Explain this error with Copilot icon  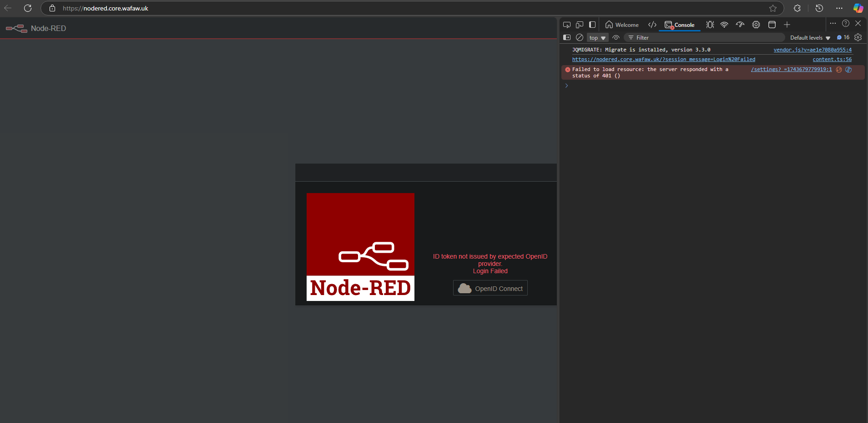[848, 70]
